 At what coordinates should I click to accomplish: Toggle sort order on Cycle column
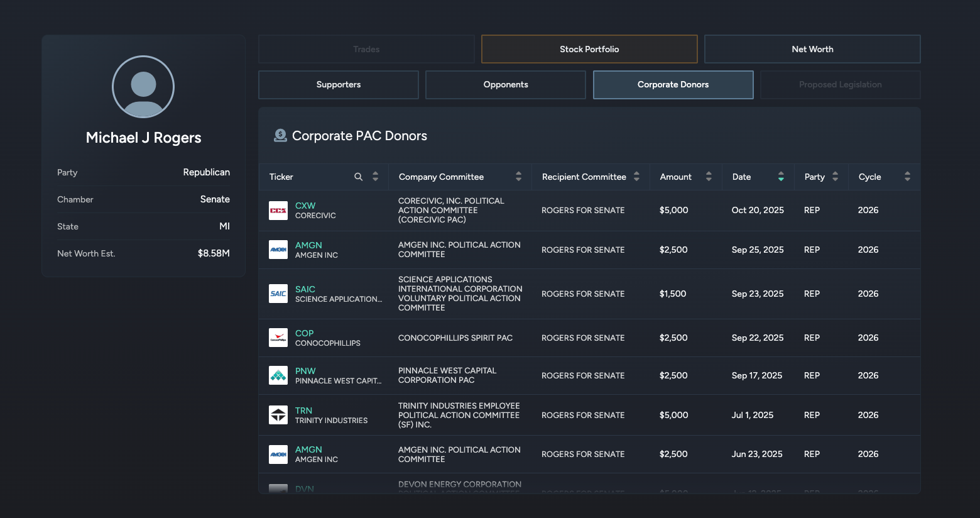(907, 177)
